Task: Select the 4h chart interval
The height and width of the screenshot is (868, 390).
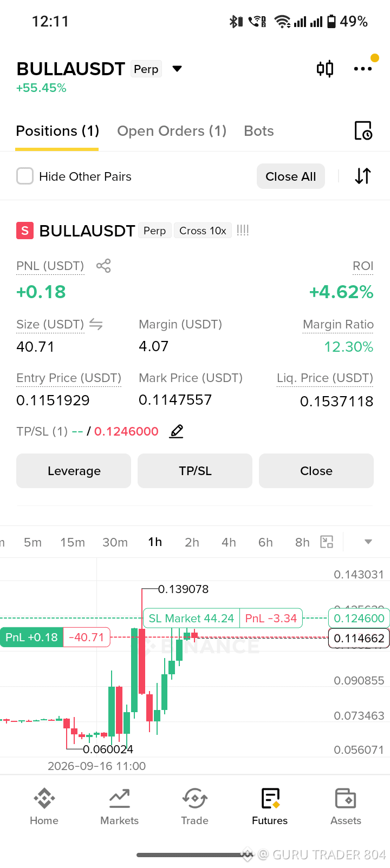Action: [x=229, y=542]
